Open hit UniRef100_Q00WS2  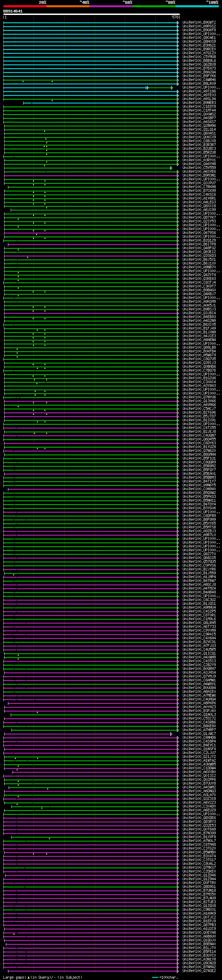click(x=199, y=114)
